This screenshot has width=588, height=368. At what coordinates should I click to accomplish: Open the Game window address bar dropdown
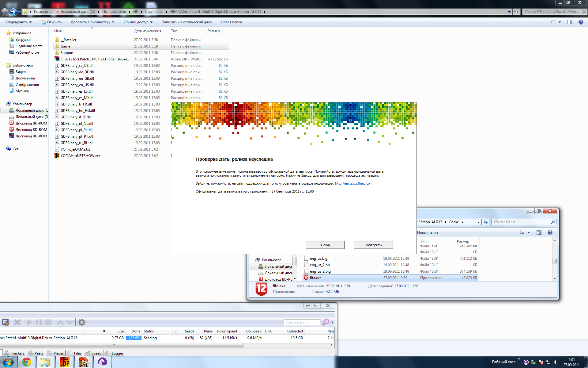pos(478,222)
